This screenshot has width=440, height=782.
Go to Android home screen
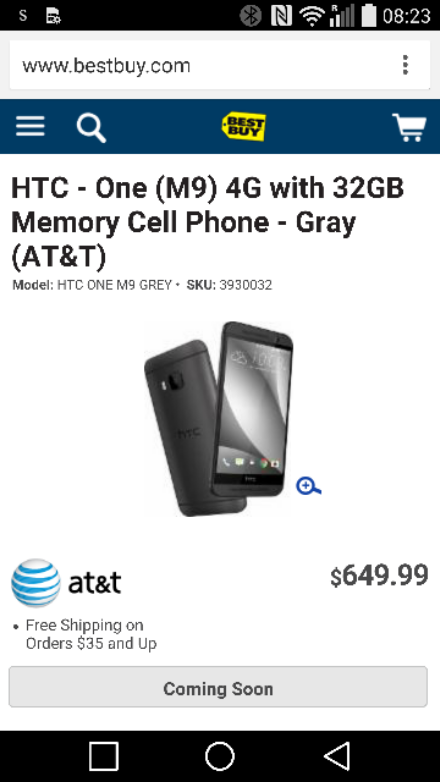coord(220,756)
